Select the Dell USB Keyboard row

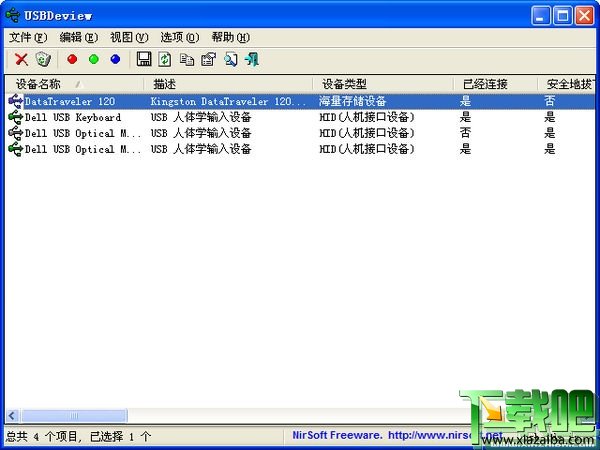point(300,117)
